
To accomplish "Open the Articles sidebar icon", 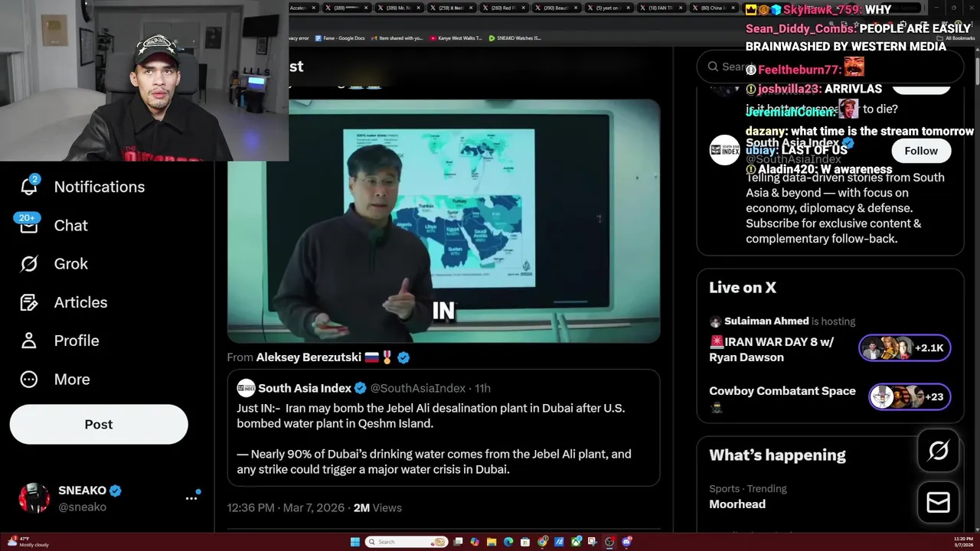I will click(x=28, y=302).
